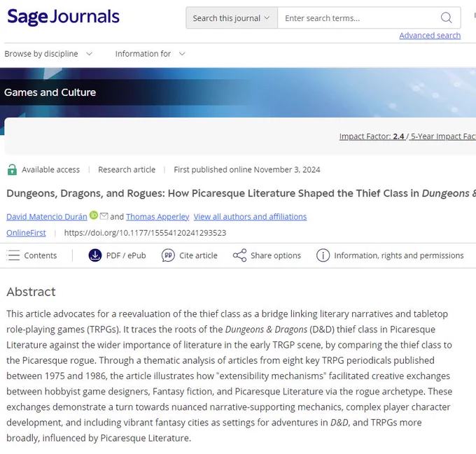Open the Games and Culture journal title
The height and width of the screenshot is (454, 476).
pyautogui.click(x=50, y=92)
